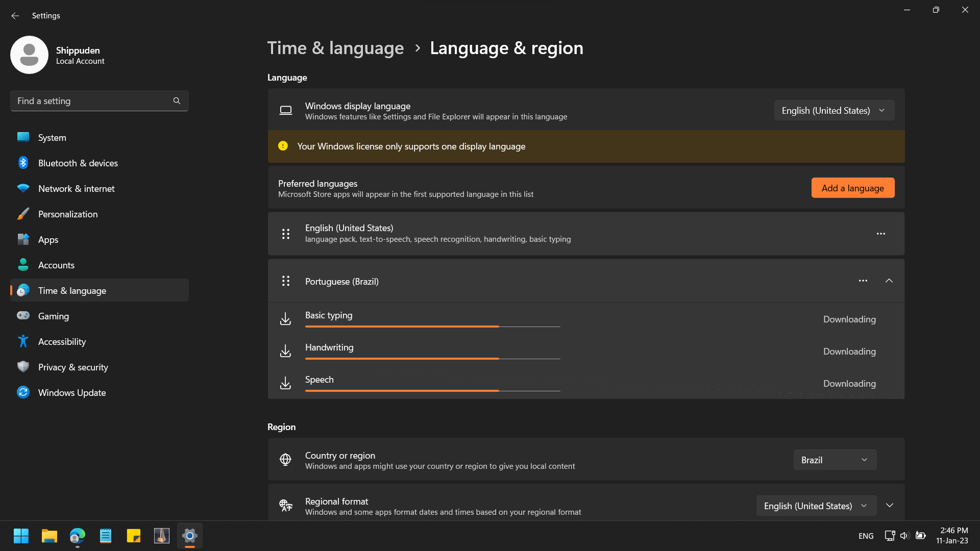Click the Speech download icon

(285, 383)
